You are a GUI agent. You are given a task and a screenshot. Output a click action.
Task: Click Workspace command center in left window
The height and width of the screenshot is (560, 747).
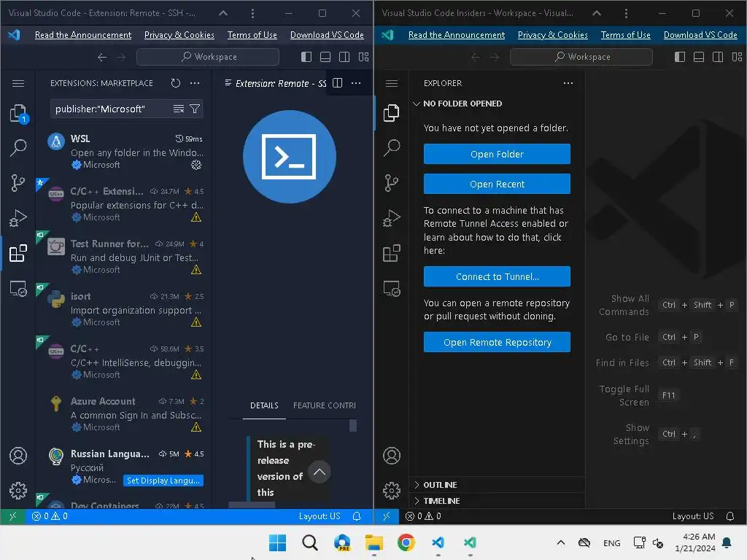pyautogui.click(x=208, y=57)
